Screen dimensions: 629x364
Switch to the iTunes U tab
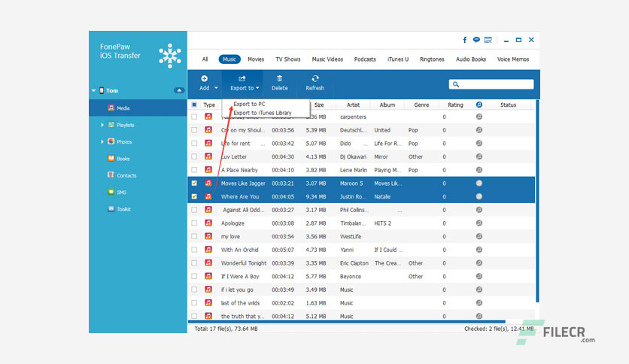coord(398,59)
